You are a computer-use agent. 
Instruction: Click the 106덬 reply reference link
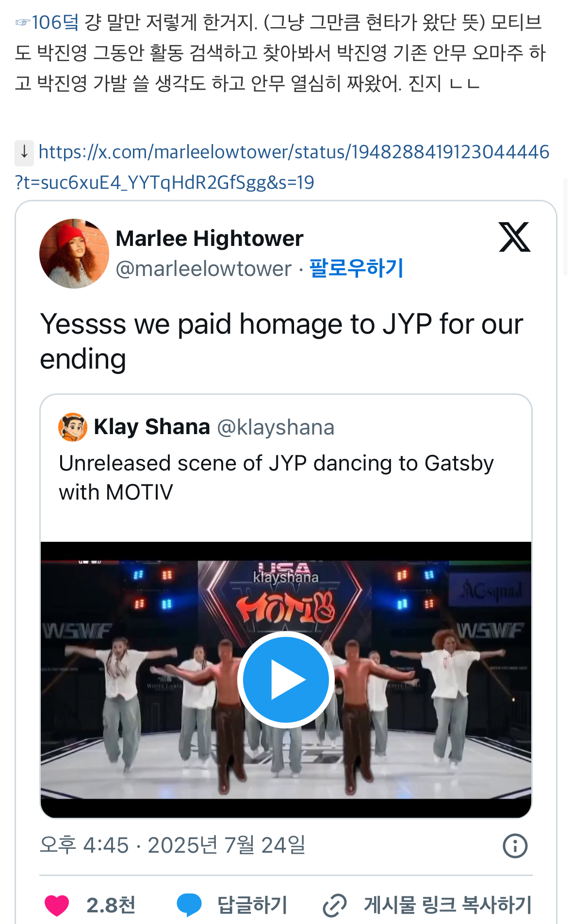54,22
